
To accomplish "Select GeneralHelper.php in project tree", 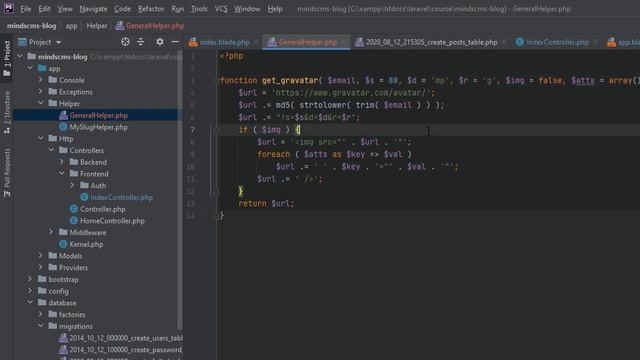I will [98, 115].
